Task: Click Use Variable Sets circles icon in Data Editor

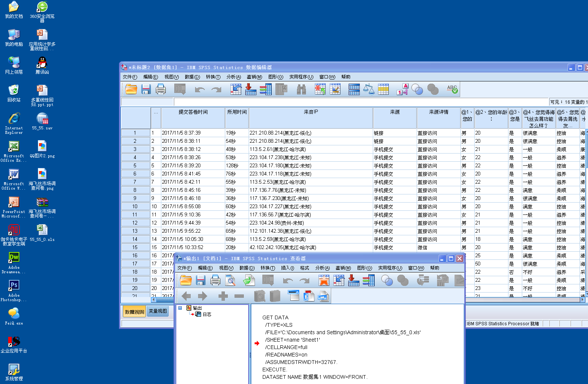Action: click(x=417, y=89)
